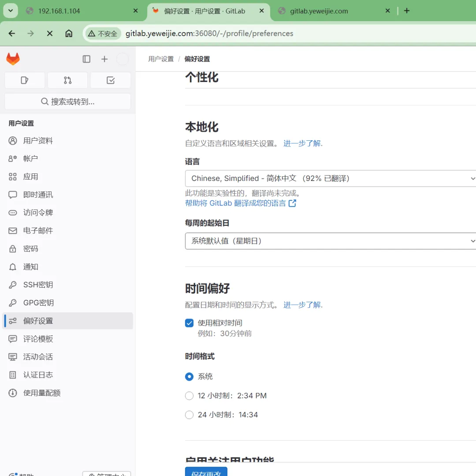Toggle the sidebar collapse icon
This screenshot has height=476, width=476.
[x=86, y=59]
